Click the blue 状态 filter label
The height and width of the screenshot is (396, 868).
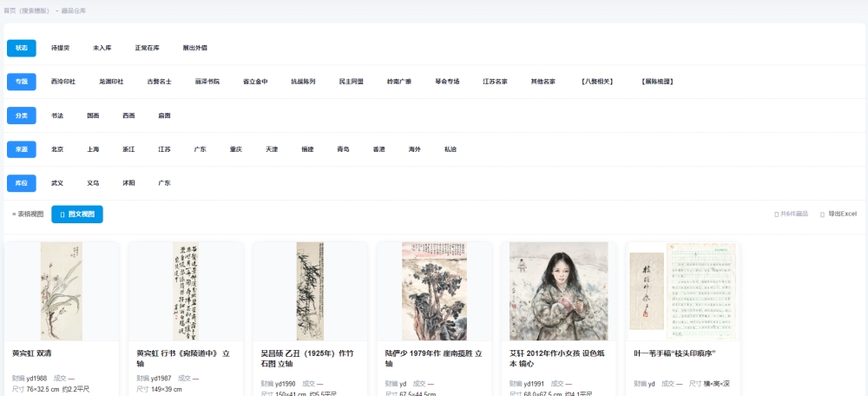[x=22, y=48]
